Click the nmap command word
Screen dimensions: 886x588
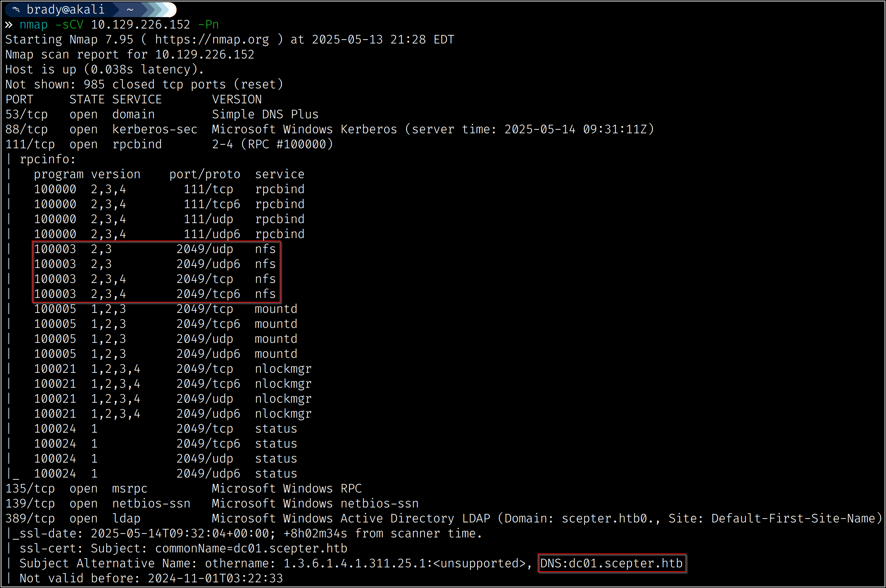34,25
